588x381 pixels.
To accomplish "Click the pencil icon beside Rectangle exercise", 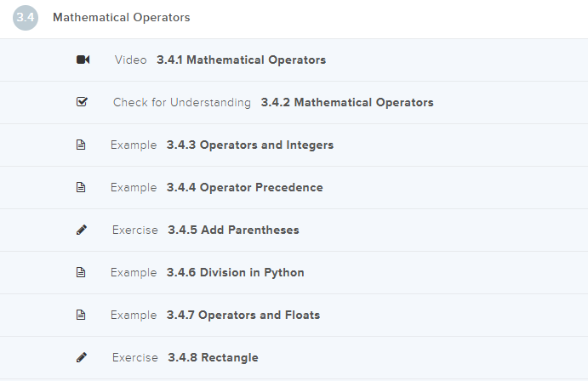I will 82,358.
